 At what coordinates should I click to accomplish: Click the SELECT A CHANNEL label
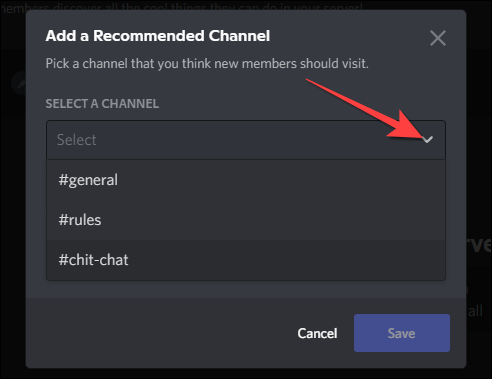pyautogui.click(x=102, y=104)
